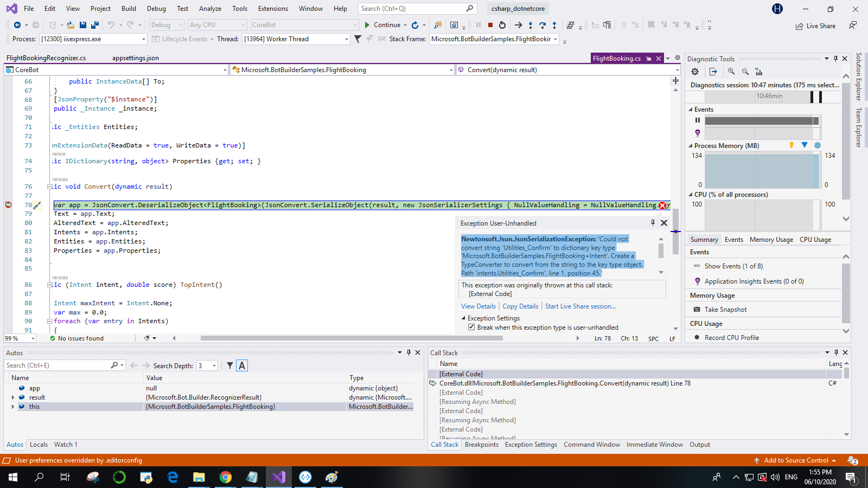The width and height of the screenshot is (868, 488).
Task: Zoom in on the diagnostics timeline
Action: coord(732,71)
